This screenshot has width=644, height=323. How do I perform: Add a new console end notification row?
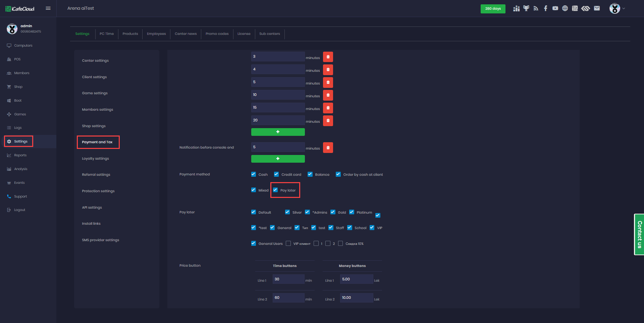tap(278, 159)
